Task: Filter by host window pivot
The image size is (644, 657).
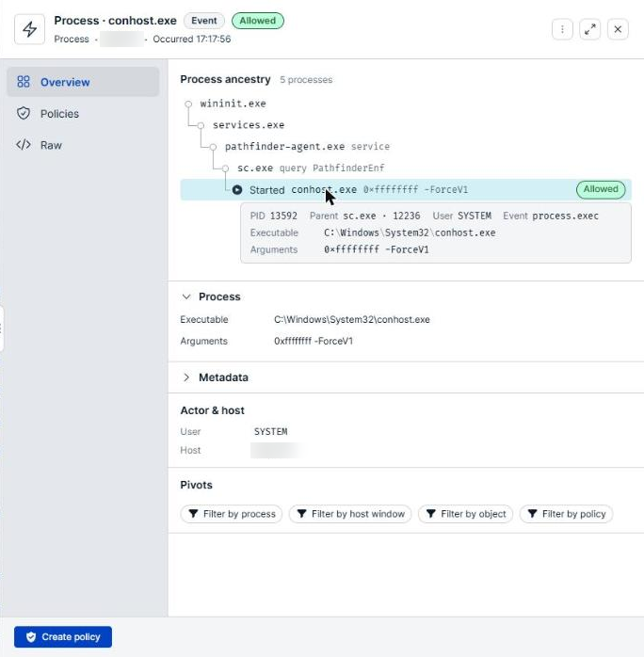Action: [x=350, y=514]
